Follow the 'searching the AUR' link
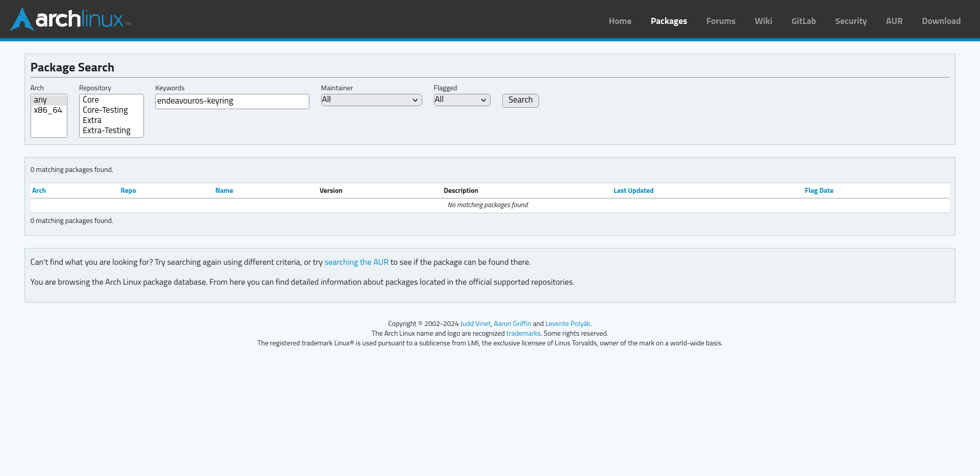 click(356, 262)
